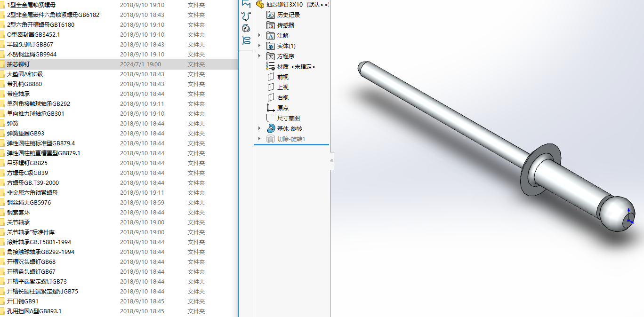Click the 实体(1) solid bodies icon

coord(271,46)
